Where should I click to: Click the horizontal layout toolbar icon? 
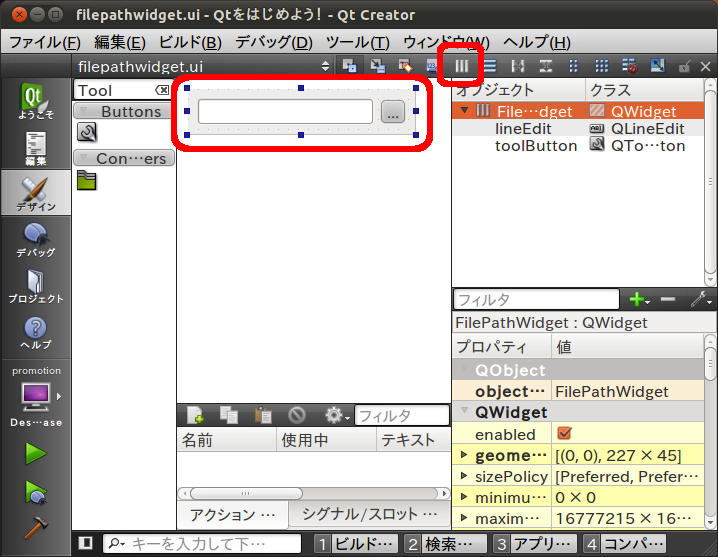(462, 66)
